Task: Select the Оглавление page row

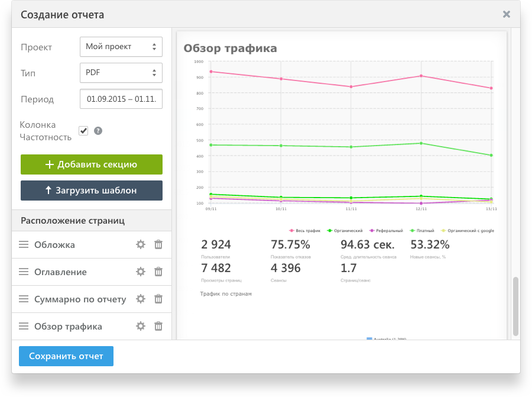Action: coord(92,272)
